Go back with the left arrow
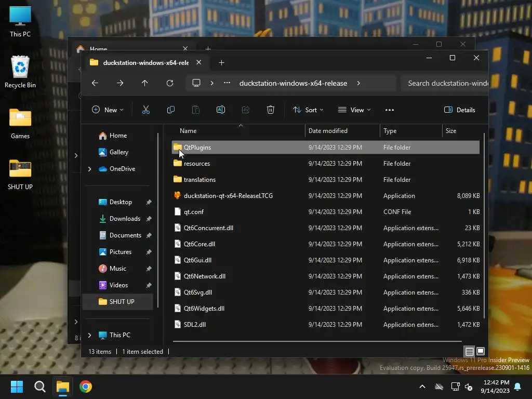Viewport: 532px width, 399px height. [95, 83]
